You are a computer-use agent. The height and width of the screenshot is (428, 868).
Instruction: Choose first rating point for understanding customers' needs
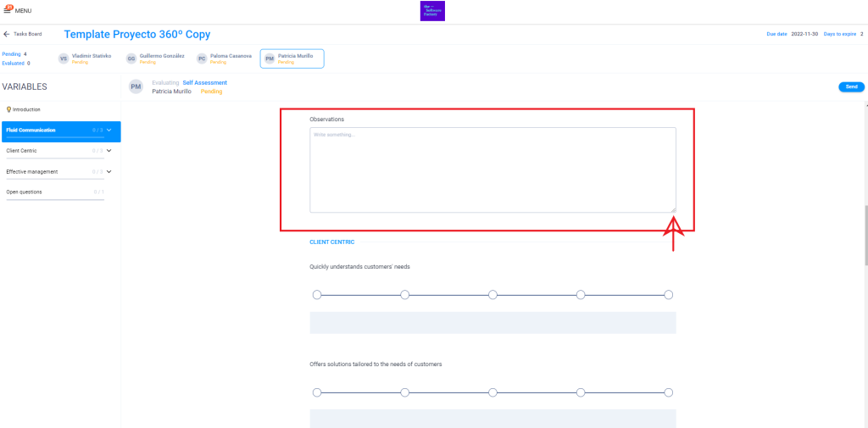[317, 295]
